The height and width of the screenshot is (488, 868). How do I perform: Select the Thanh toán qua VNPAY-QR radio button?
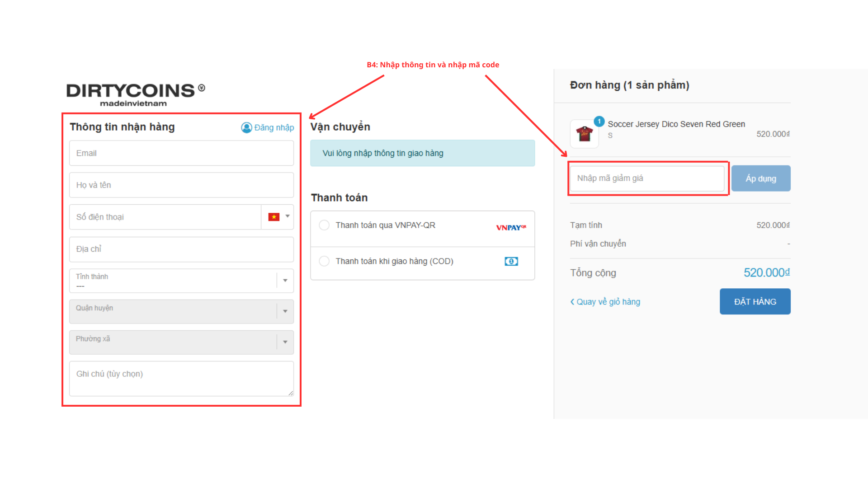(324, 225)
